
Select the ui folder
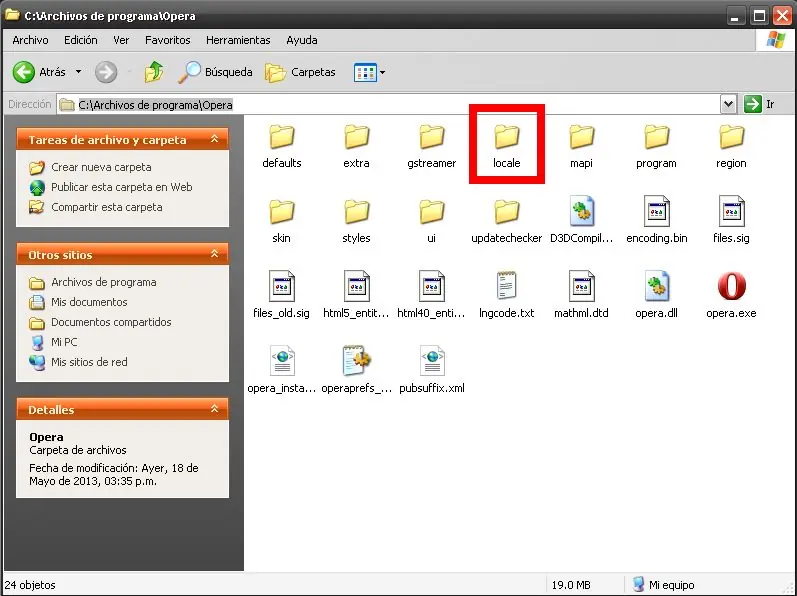(432, 221)
